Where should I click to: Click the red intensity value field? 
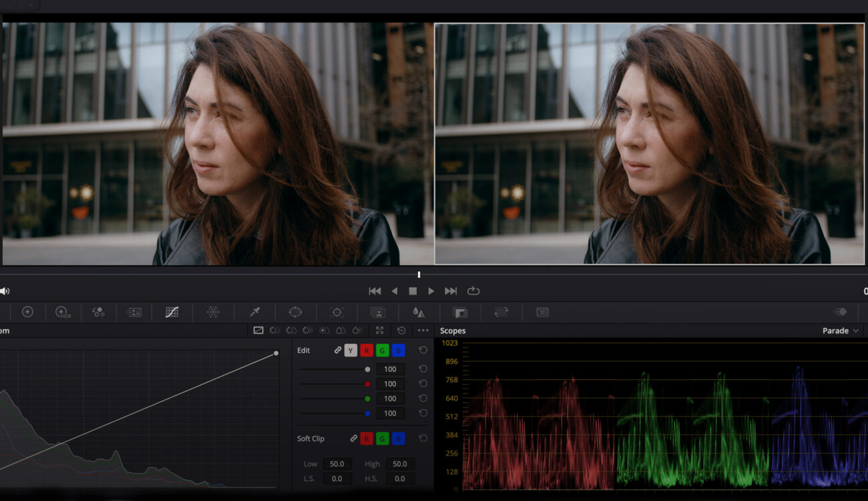390,383
